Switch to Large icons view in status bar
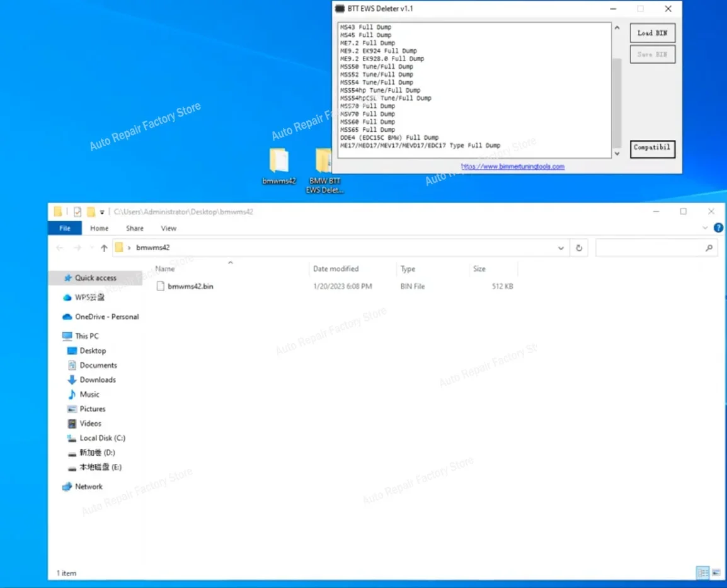Viewport: 727px width, 588px height. pyautogui.click(x=716, y=573)
